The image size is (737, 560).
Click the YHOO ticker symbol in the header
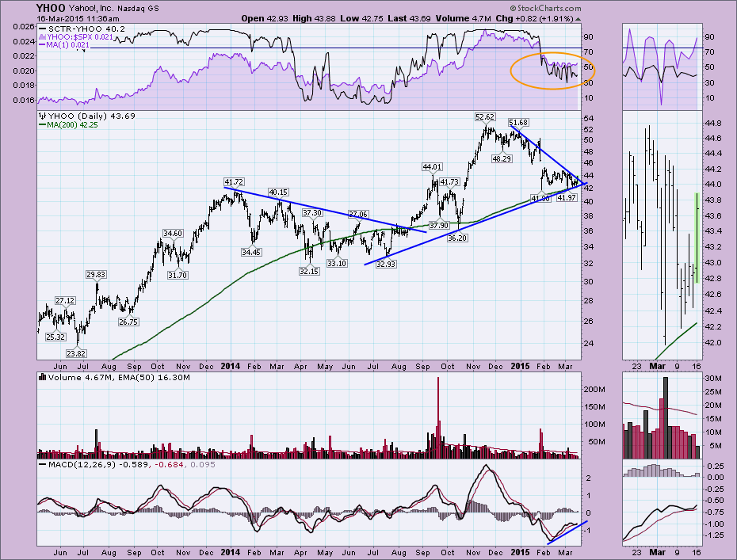click(x=51, y=8)
